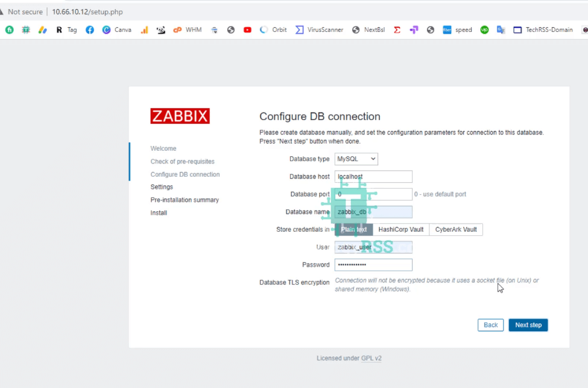This screenshot has width=588, height=388.
Task: Open the WHM cPanel bookmark
Action: (188, 30)
